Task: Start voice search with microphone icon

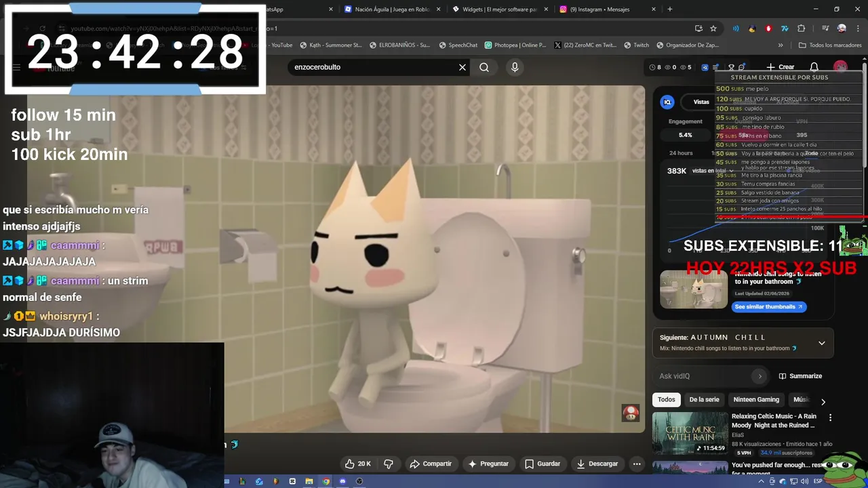Action: click(x=515, y=67)
